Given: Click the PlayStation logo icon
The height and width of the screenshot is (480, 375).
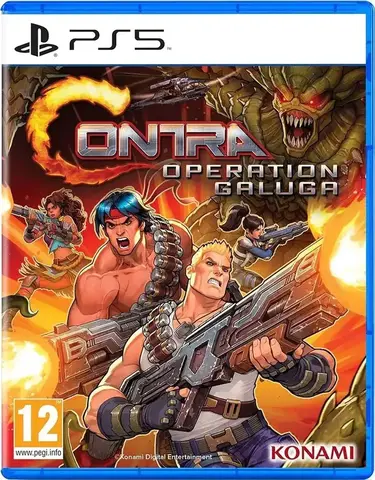Looking at the screenshot, I should click(36, 40).
